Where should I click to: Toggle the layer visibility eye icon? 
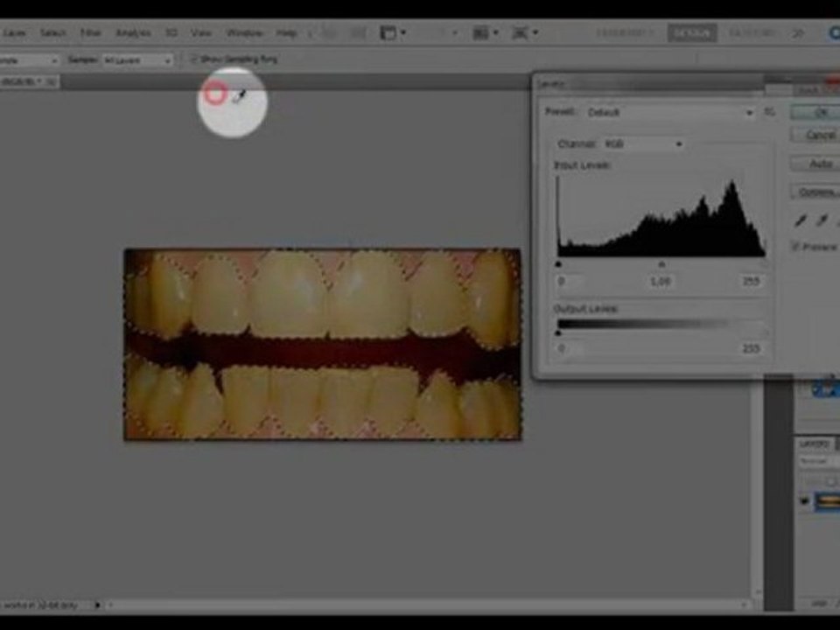pos(804,501)
